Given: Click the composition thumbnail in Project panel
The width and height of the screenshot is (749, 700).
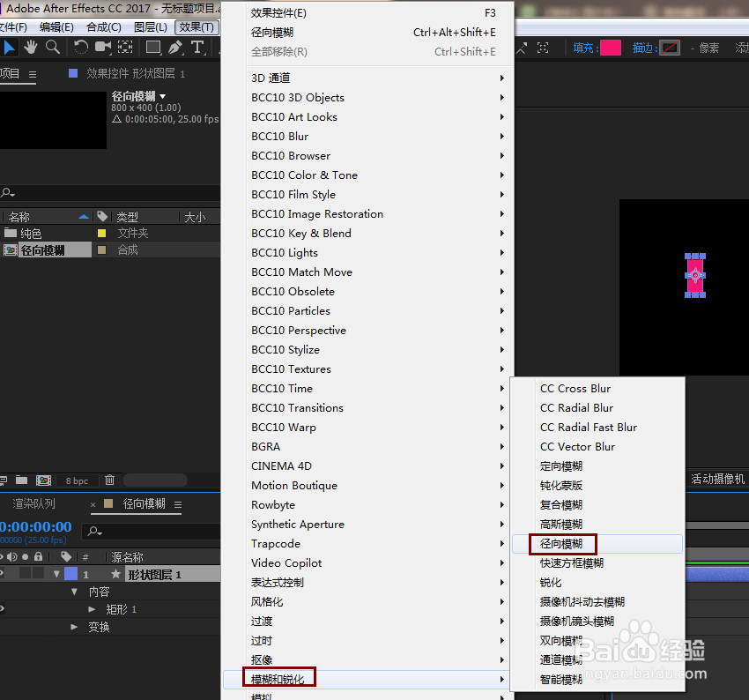Looking at the screenshot, I should pos(53,120).
